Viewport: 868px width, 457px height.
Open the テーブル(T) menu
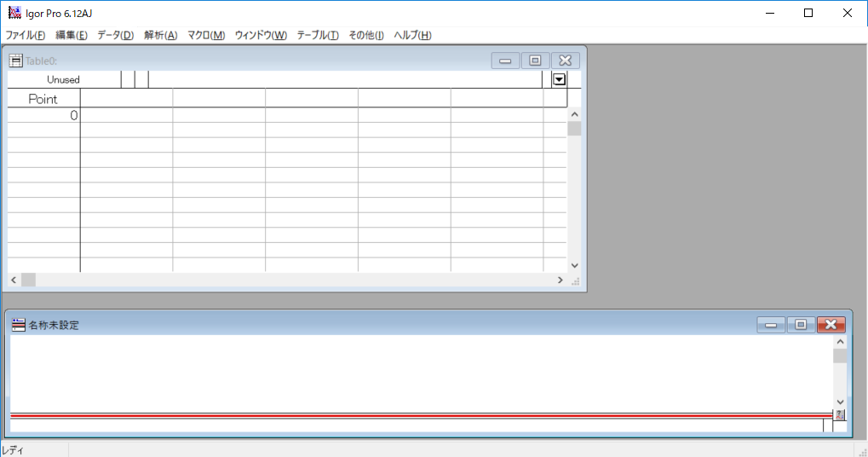click(x=317, y=35)
